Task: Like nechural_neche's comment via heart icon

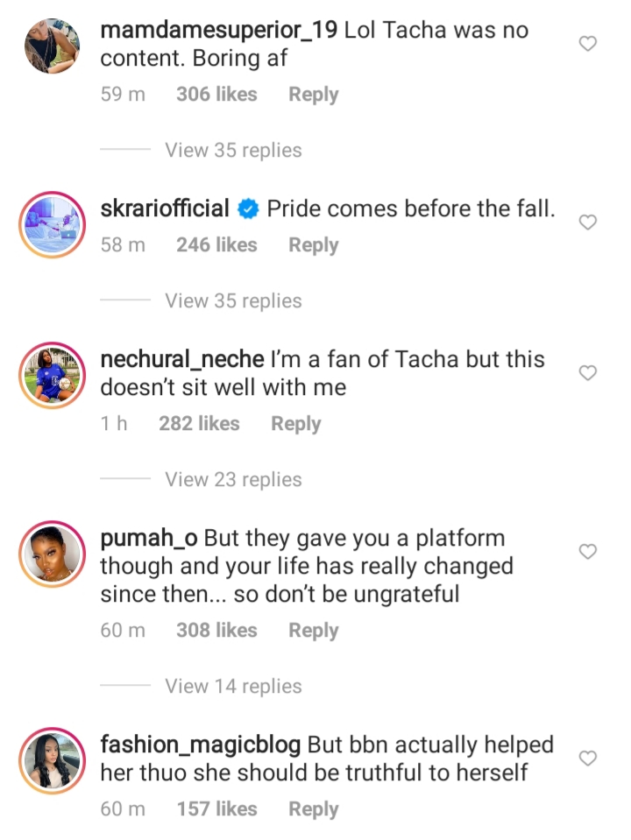Action: tap(589, 373)
